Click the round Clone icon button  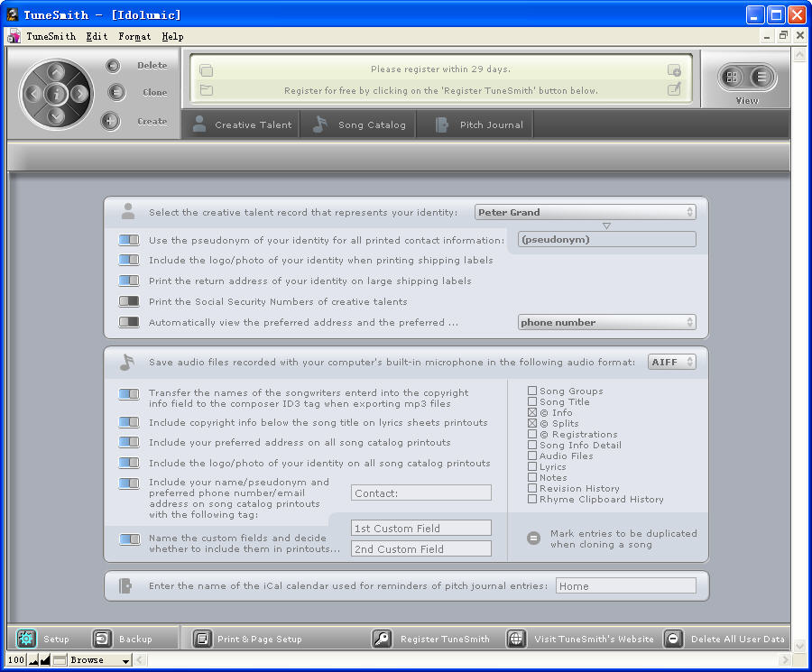click(x=116, y=92)
